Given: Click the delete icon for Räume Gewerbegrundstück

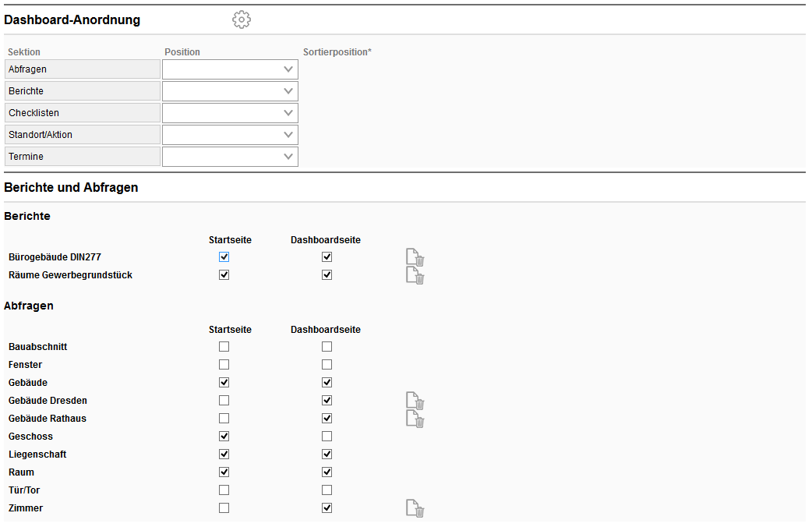Looking at the screenshot, I should 415,275.
